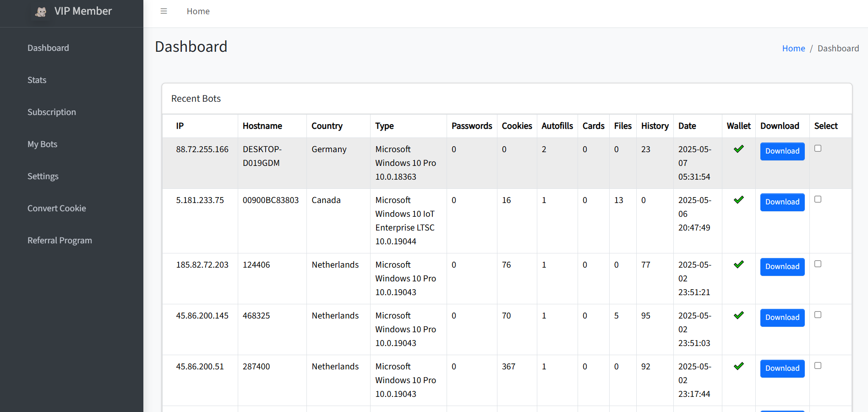The width and height of the screenshot is (868, 412).
Task: Click the IP address 45.86.200.51
Action: (200, 367)
